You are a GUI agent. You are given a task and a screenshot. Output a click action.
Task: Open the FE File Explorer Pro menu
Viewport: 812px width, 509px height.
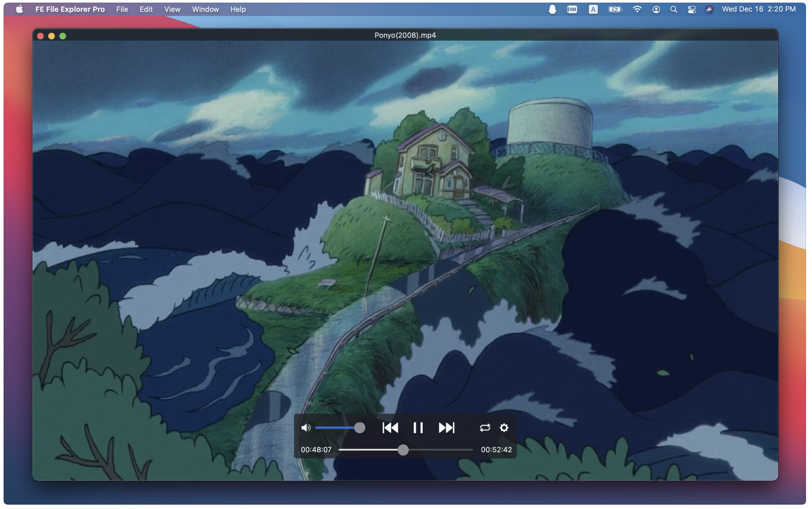click(70, 9)
